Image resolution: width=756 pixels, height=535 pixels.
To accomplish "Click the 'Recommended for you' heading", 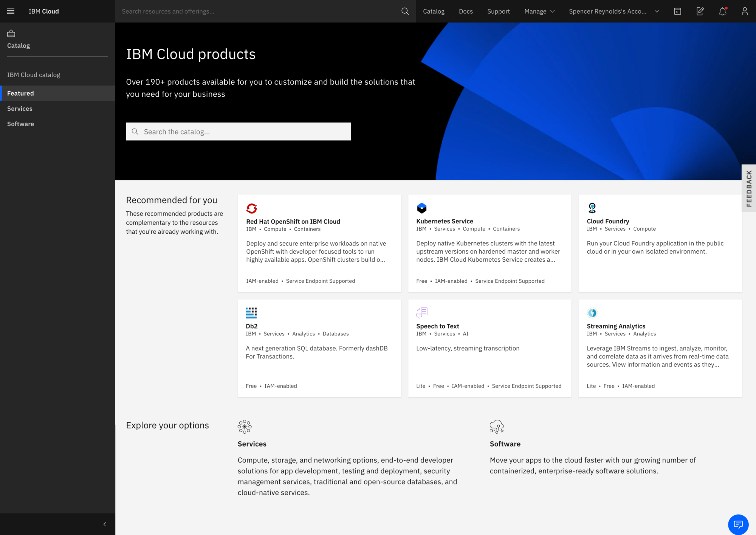I will point(172,200).
